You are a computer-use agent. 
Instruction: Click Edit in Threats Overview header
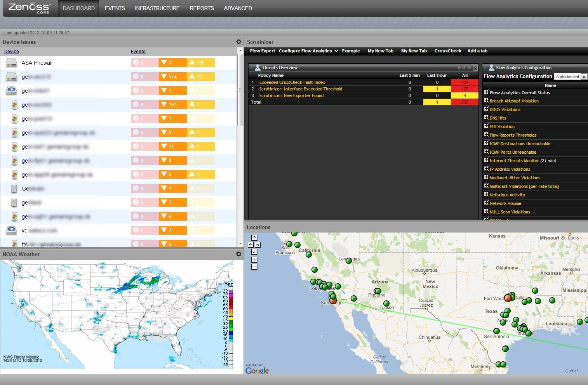[461, 68]
